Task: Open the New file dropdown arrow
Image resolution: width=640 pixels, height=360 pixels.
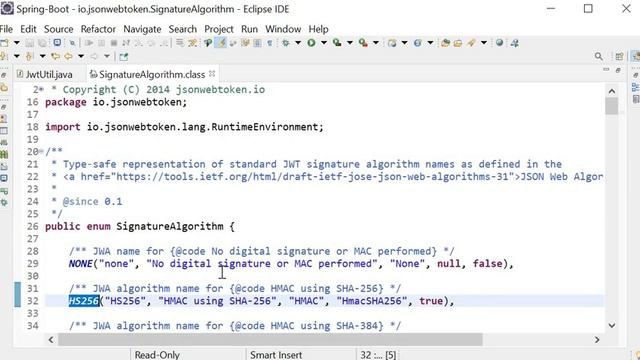Action: [x=16, y=43]
